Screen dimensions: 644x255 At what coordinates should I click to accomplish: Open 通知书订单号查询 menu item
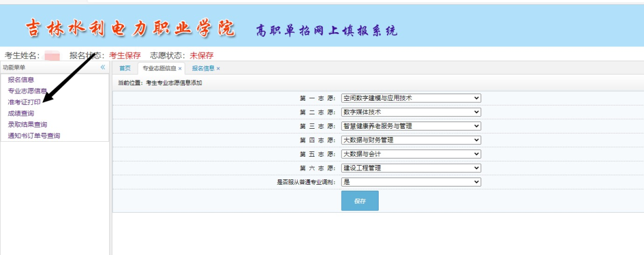coord(34,136)
